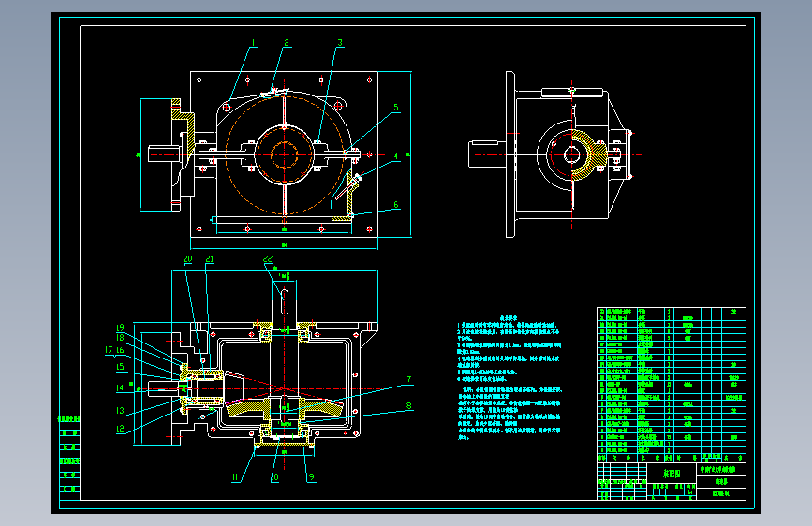
Task: Click part callout number 14
Action: pos(120,387)
